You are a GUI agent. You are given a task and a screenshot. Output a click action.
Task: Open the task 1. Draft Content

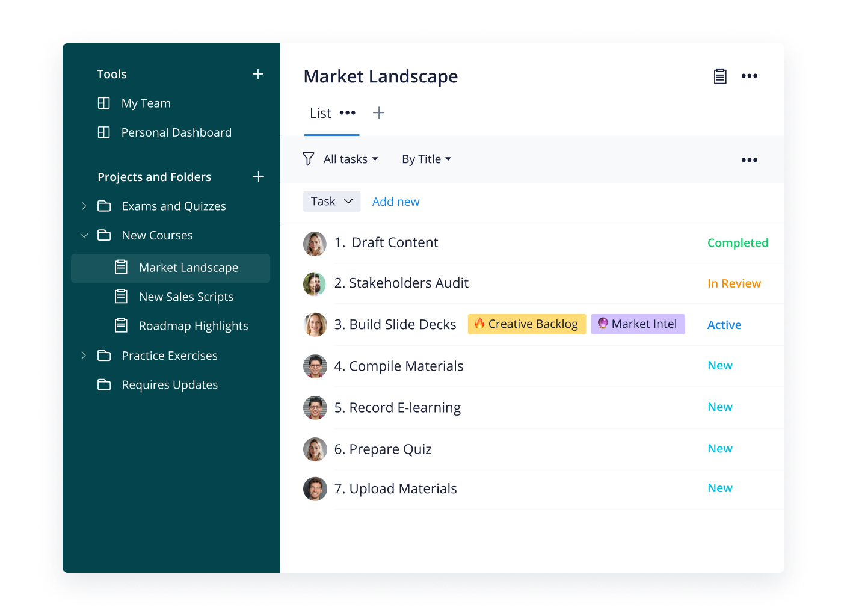[x=386, y=242]
